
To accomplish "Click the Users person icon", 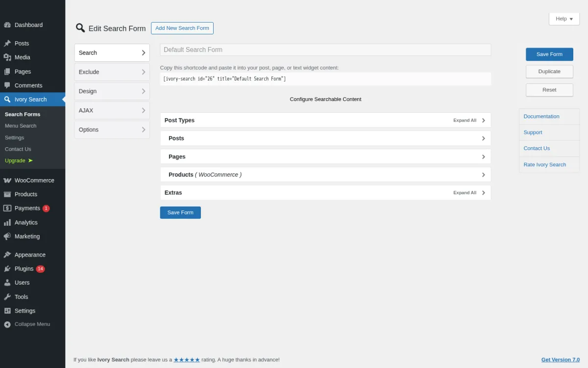I will [7, 283].
